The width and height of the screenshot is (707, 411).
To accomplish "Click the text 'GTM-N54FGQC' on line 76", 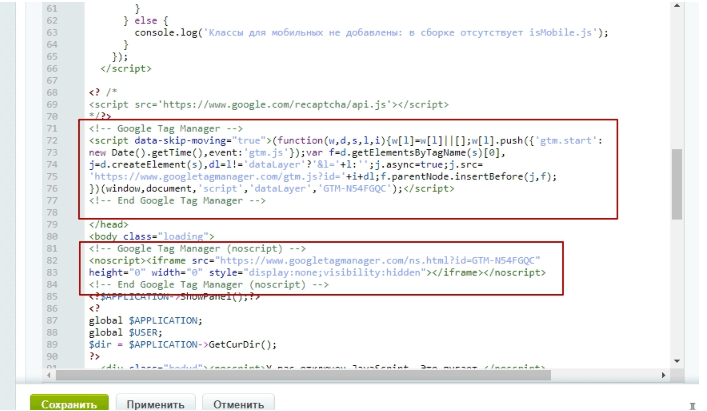I will click(x=355, y=188).
